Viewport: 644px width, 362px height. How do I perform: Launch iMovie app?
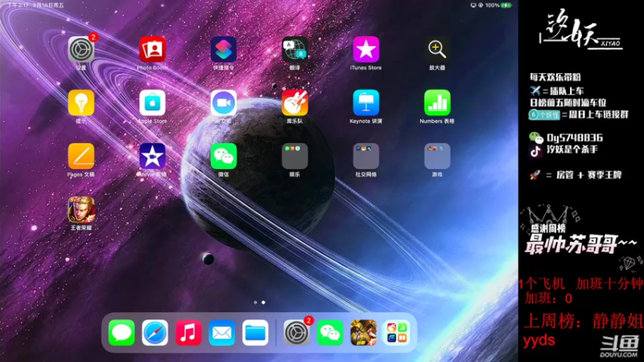click(152, 156)
